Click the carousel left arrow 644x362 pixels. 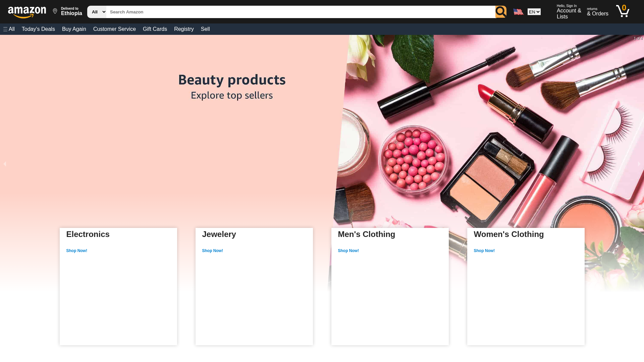pos(5,164)
